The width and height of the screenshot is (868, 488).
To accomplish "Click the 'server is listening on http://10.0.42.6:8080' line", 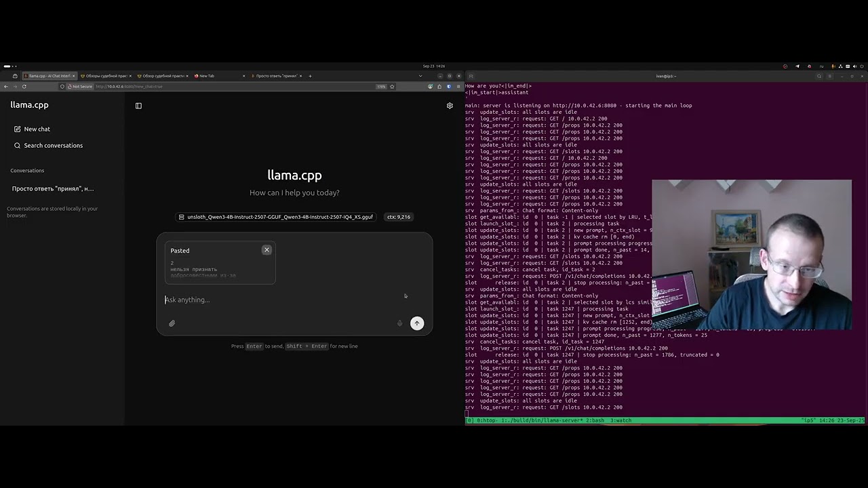I will coord(578,106).
